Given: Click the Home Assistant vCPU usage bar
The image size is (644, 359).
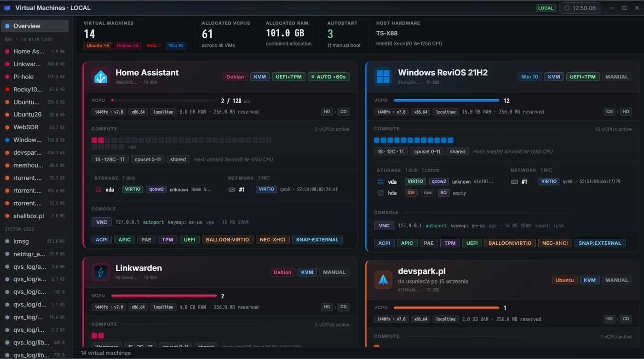Looking at the screenshot, I should tap(164, 100).
